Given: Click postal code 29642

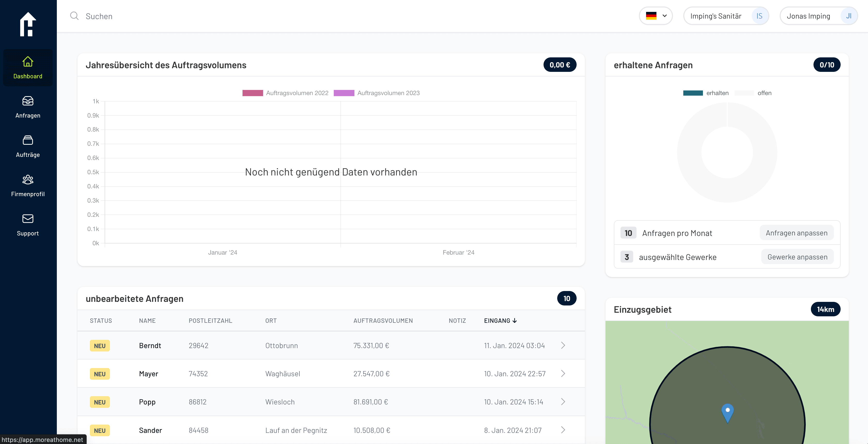Looking at the screenshot, I should (x=198, y=346).
